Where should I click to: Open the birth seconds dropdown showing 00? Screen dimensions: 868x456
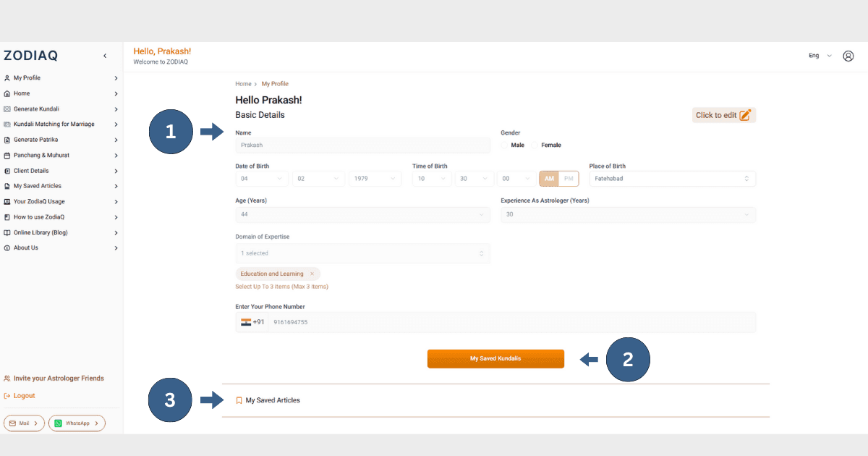[x=516, y=179]
